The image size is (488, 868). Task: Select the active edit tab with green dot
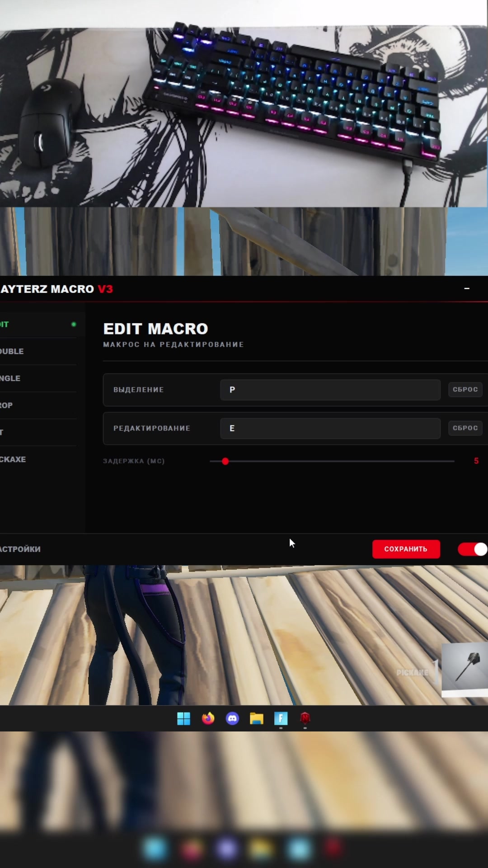point(38,325)
